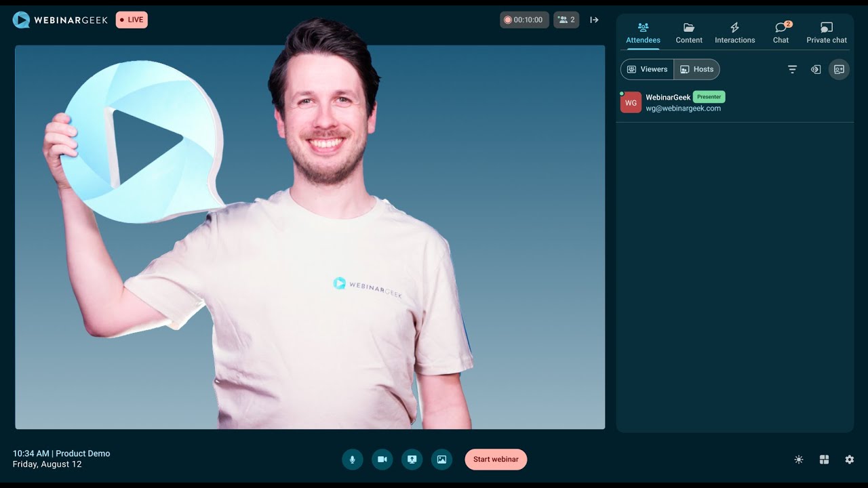The height and width of the screenshot is (488, 868).
Task: Toggle the camera video button
Action: 382,460
